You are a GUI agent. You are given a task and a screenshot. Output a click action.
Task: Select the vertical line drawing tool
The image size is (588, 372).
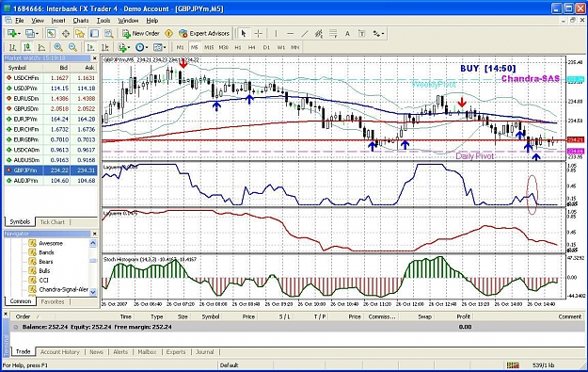click(276, 33)
